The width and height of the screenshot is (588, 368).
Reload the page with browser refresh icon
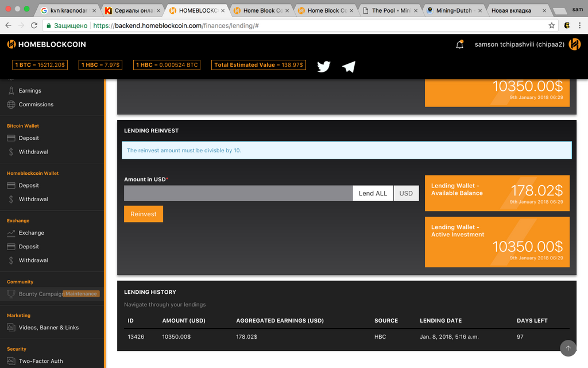[x=34, y=25]
